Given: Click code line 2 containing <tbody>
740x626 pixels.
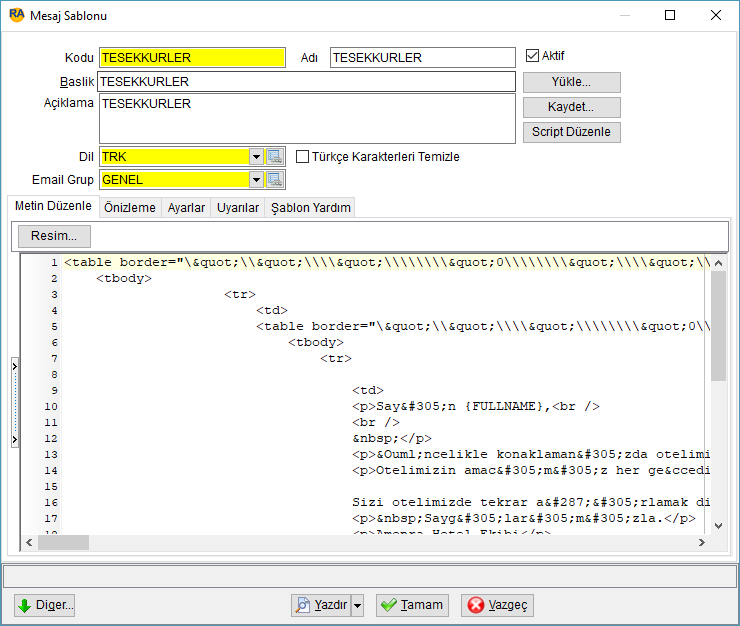Looking at the screenshot, I should coord(124,279).
